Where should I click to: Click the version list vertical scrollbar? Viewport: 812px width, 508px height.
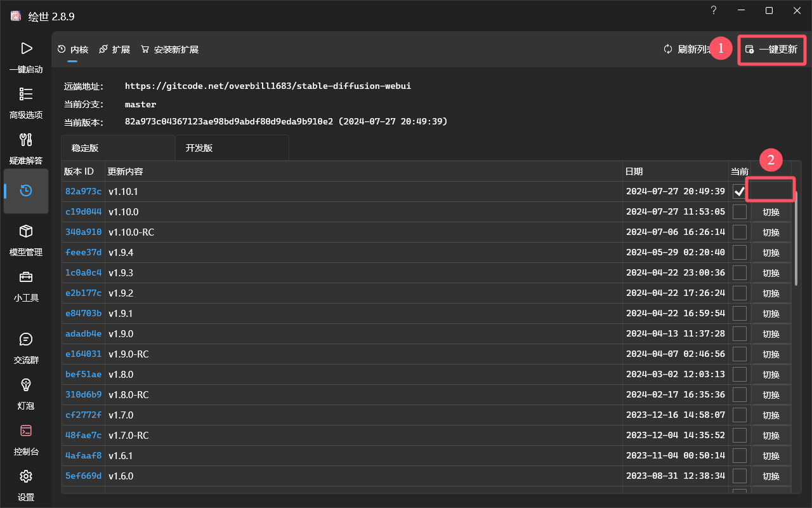[796, 238]
